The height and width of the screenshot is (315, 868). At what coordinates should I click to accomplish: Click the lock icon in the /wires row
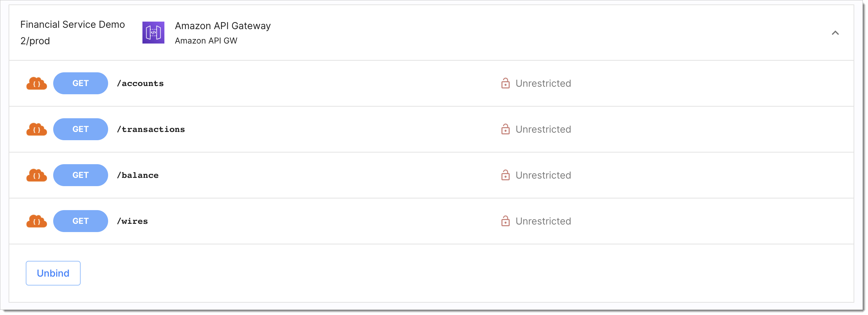pos(505,221)
